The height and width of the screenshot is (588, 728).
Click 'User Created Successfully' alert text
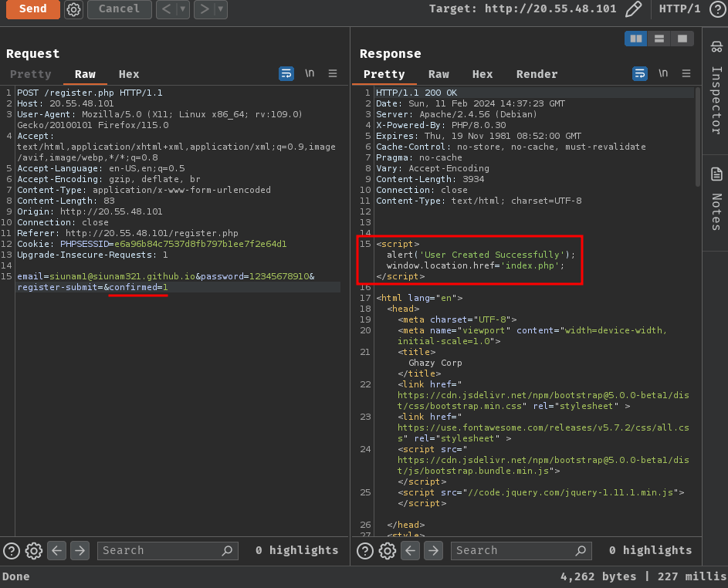492,255
